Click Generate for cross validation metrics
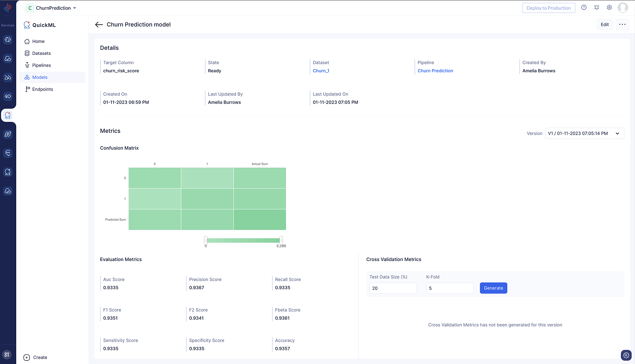This screenshot has height=364, width=635. [493, 288]
